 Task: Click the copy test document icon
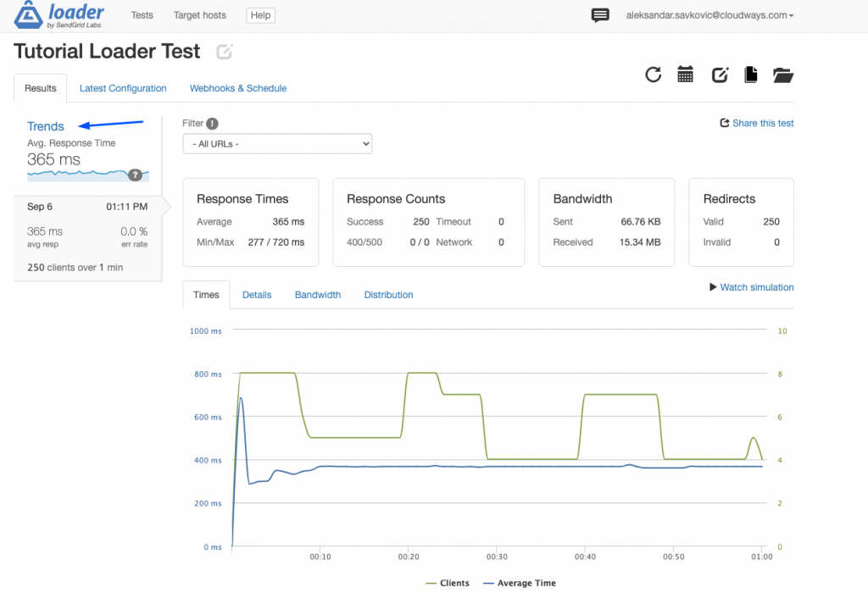coord(750,75)
